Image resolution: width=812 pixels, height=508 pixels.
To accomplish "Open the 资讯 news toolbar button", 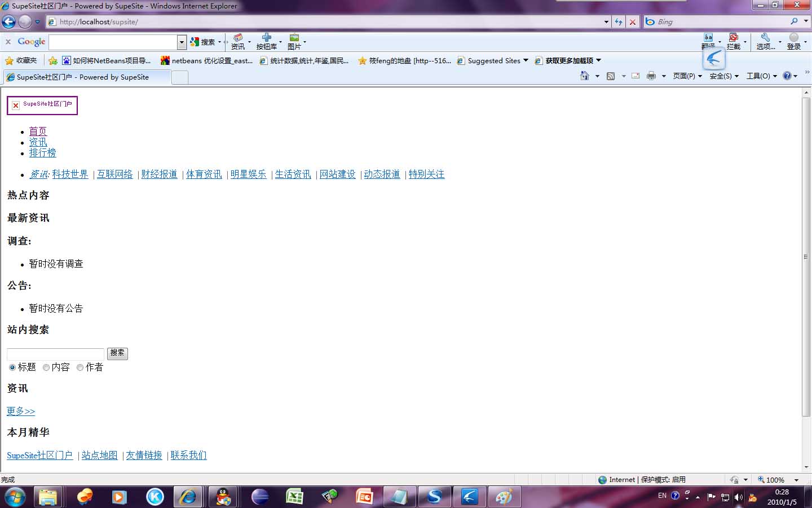I will pyautogui.click(x=238, y=42).
